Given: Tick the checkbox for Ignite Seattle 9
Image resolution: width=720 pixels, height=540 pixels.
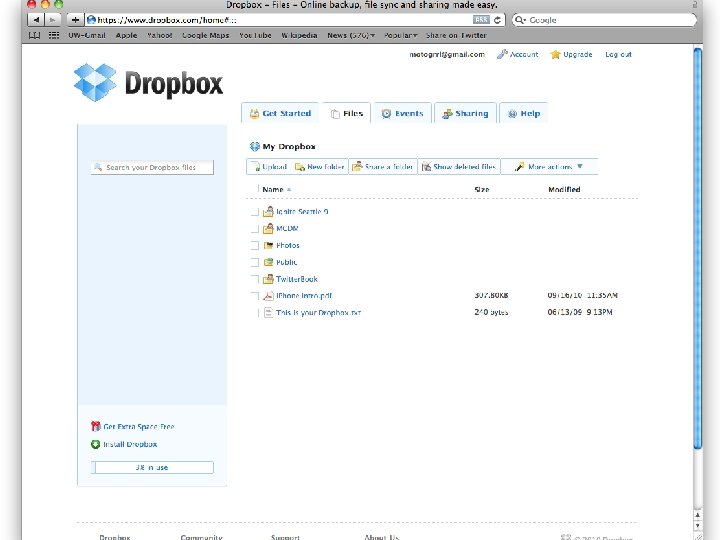Looking at the screenshot, I should (254, 212).
